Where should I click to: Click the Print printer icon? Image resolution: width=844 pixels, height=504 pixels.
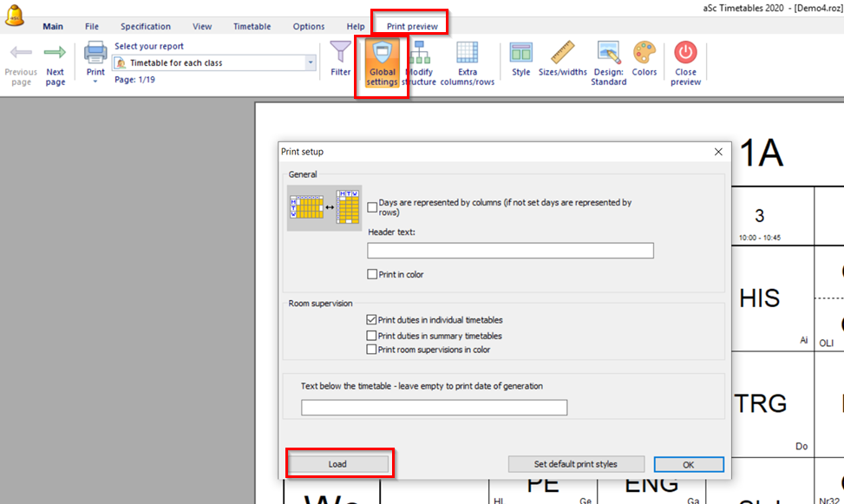click(x=95, y=53)
